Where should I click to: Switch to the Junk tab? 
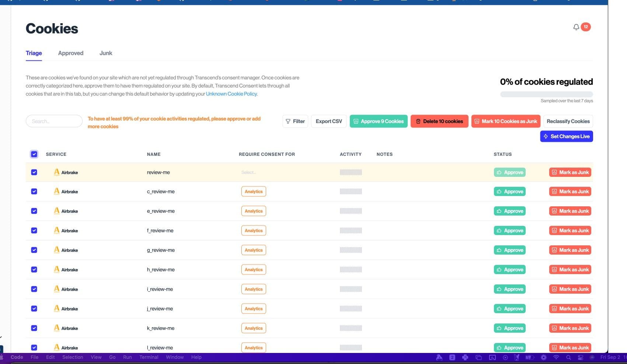coord(106,53)
